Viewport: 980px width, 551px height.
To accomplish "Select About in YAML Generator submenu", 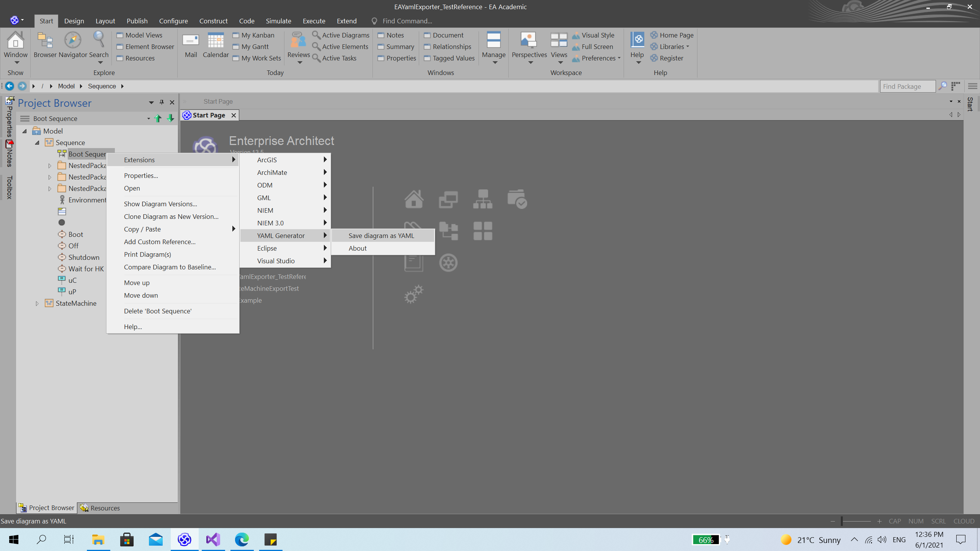I will point(383,248).
